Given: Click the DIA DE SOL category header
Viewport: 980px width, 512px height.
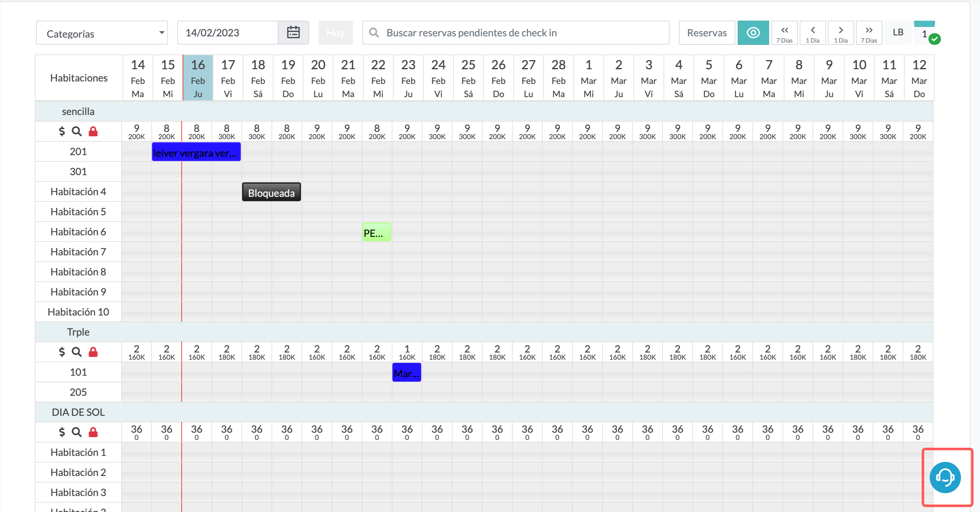Looking at the screenshot, I should (x=78, y=412).
